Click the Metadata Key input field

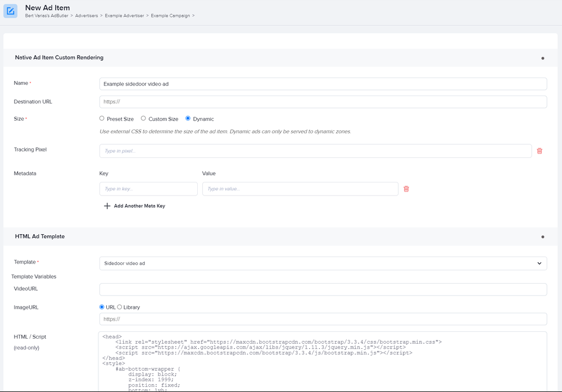tap(148, 189)
